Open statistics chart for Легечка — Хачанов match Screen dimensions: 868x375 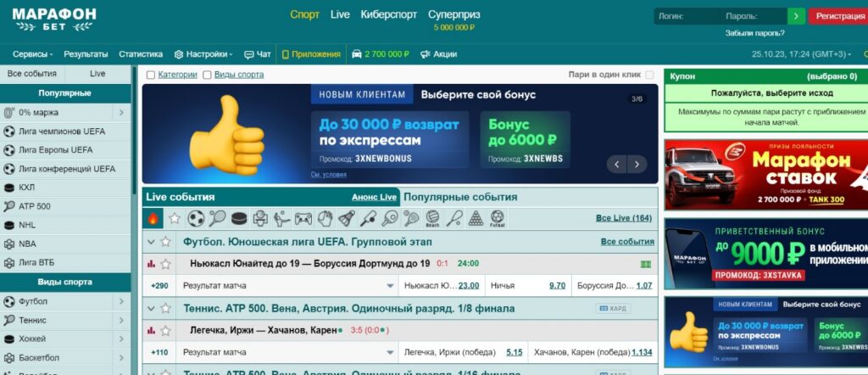(x=151, y=331)
